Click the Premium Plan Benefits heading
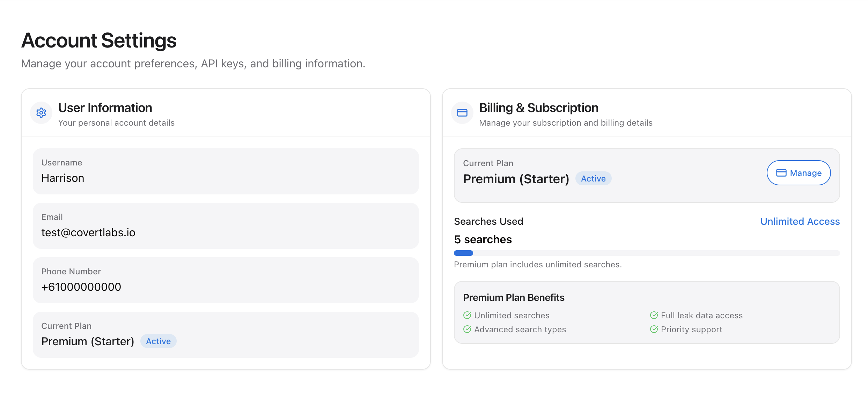Image resolution: width=868 pixels, height=400 pixels. coord(513,297)
